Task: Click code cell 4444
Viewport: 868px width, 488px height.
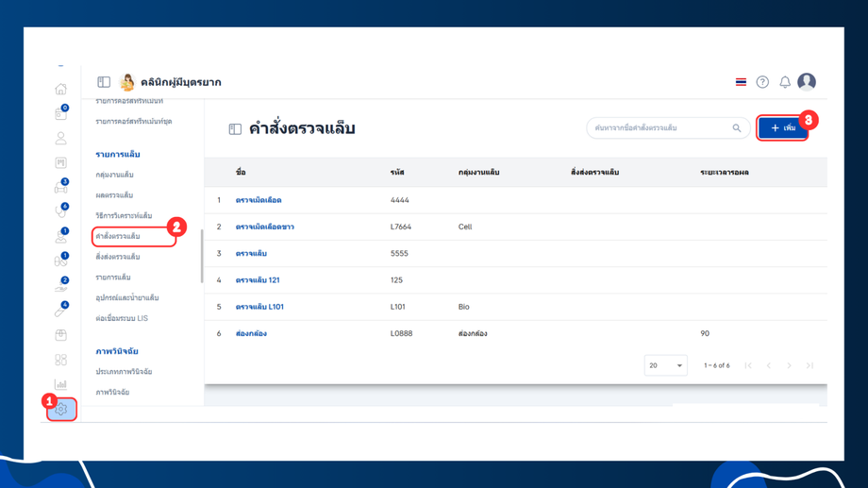Action: (x=400, y=200)
